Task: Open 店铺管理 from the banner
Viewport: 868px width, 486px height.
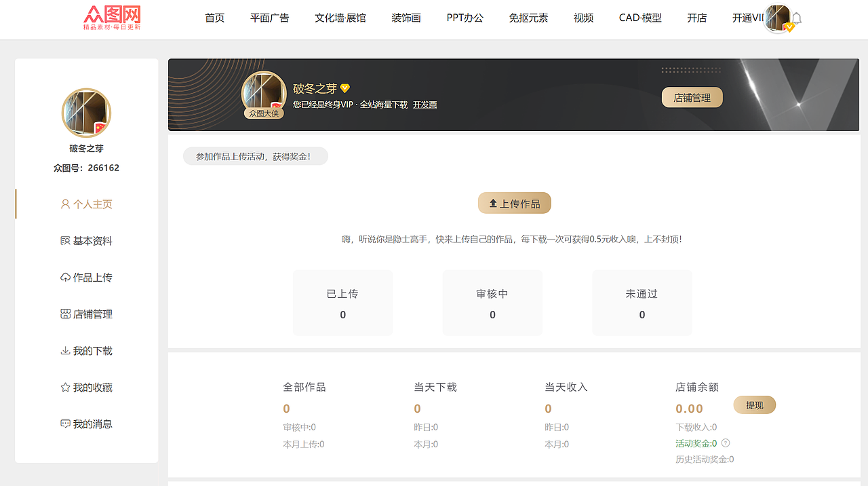Action: pos(692,97)
